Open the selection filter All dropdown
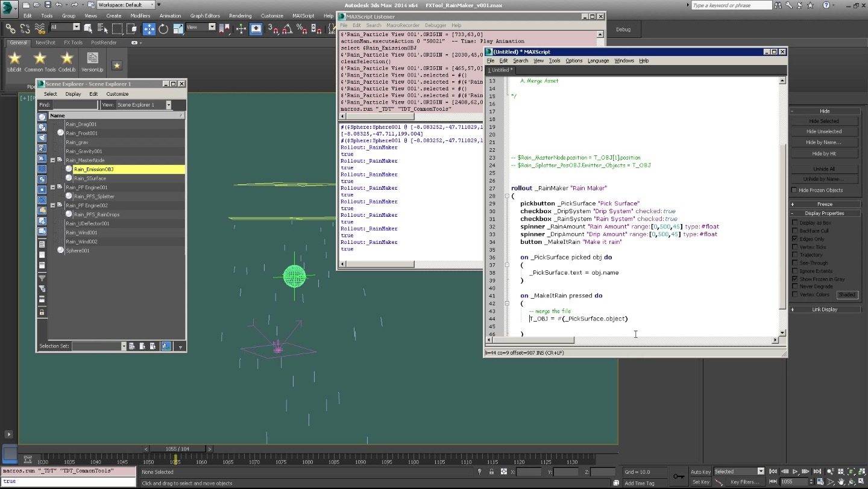Image resolution: width=868 pixels, height=489 pixels. click(x=65, y=27)
